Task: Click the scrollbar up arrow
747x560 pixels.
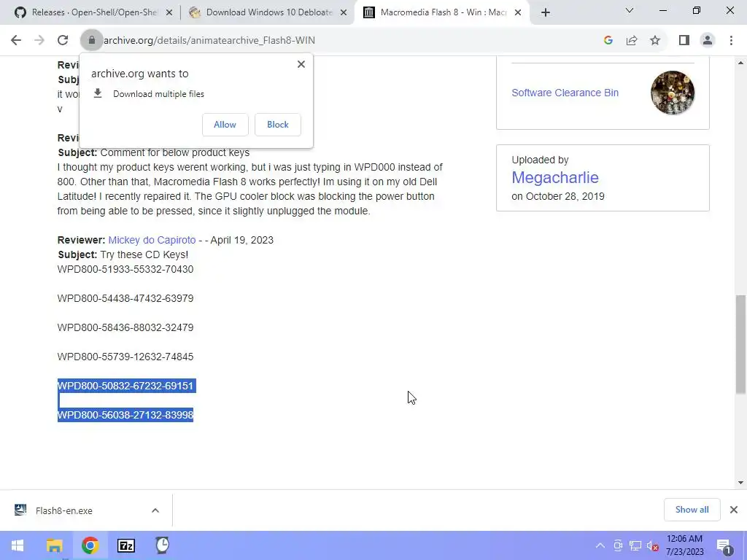Action: tap(740, 63)
